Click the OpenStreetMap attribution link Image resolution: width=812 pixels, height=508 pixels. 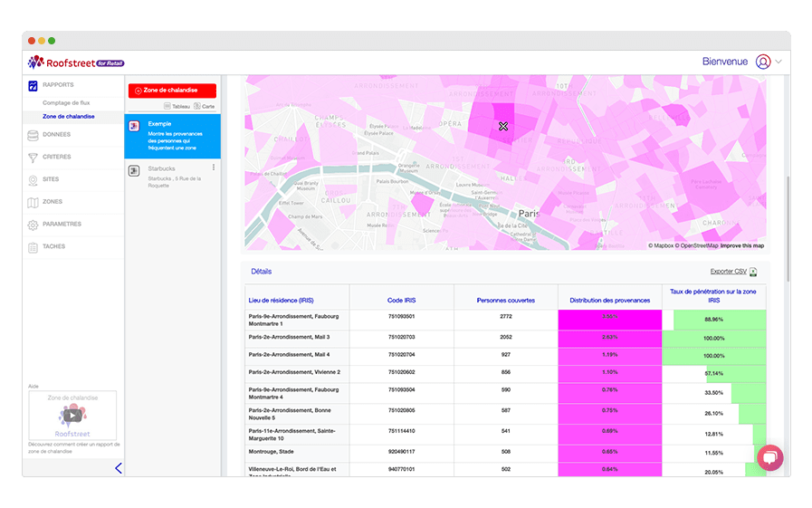click(696, 246)
